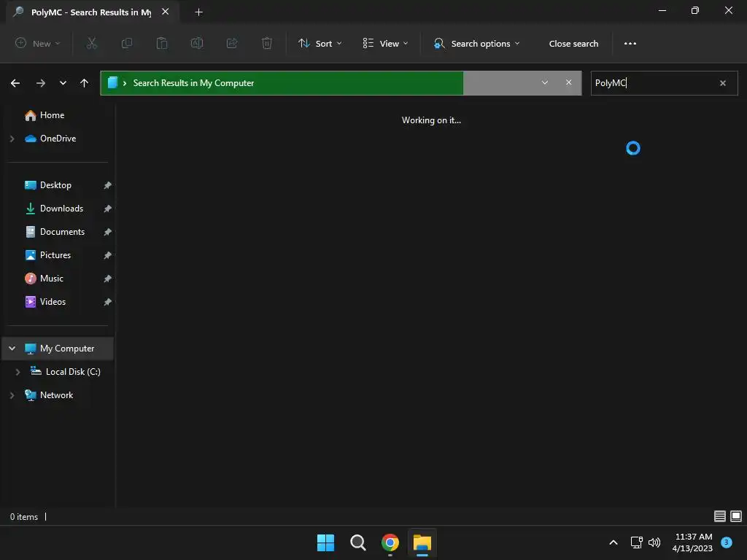Open pinned Music folder
The image size is (747, 560).
tap(44, 278)
